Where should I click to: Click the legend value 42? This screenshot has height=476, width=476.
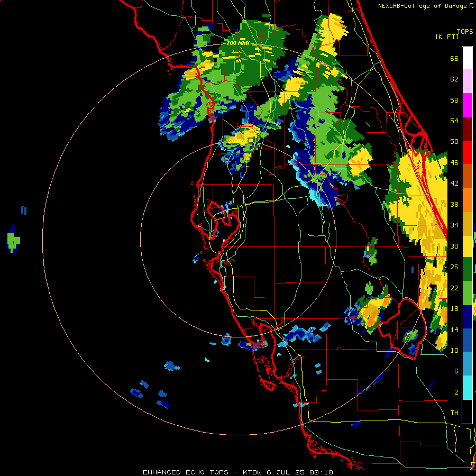point(454,184)
